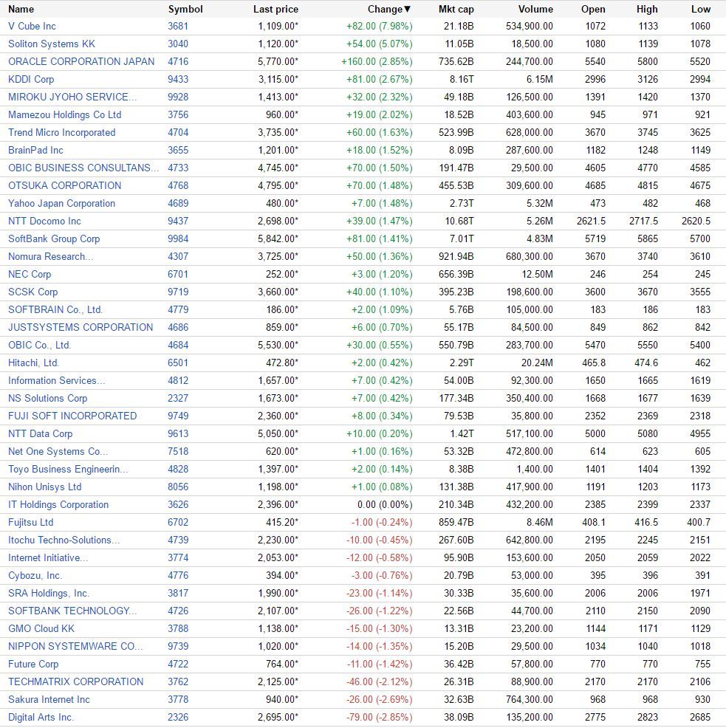Image resolution: width=726 pixels, height=728 pixels.
Task: Sort by the Symbol column header
Action: point(185,9)
